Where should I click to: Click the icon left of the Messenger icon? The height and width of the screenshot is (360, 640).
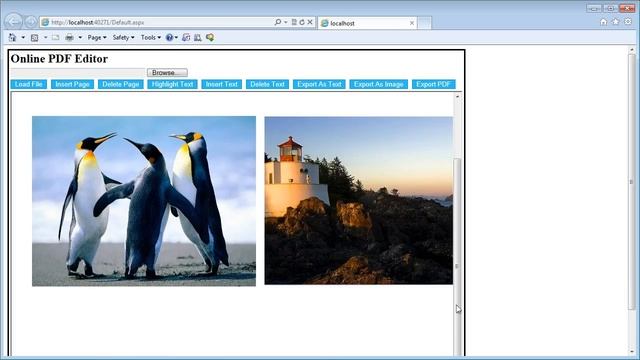tap(198, 38)
